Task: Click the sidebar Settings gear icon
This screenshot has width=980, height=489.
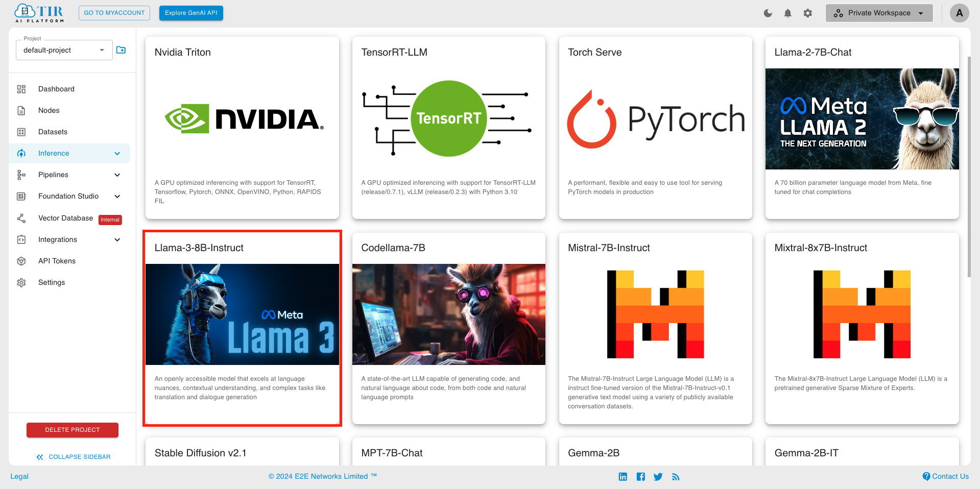Action: pyautogui.click(x=21, y=282)
